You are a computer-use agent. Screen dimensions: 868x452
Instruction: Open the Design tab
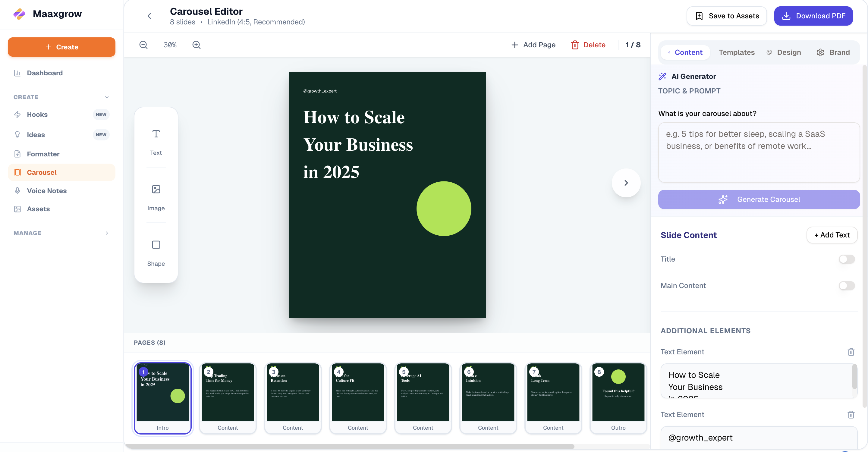[784, 52]
